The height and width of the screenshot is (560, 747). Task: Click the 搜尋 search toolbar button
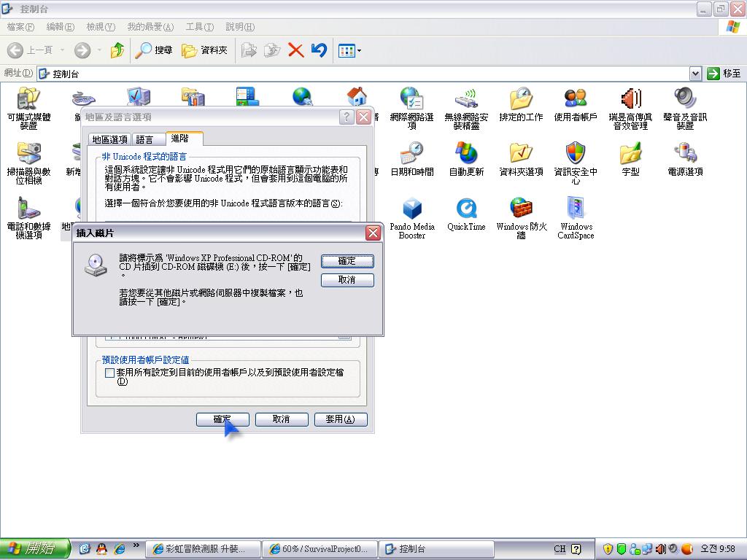154,50
